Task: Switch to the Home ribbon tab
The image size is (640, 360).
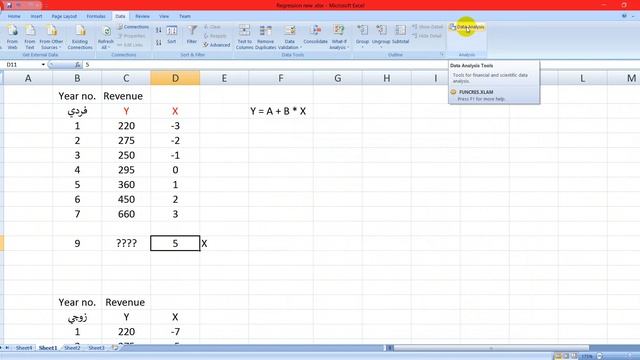Action: click(14, 16)
